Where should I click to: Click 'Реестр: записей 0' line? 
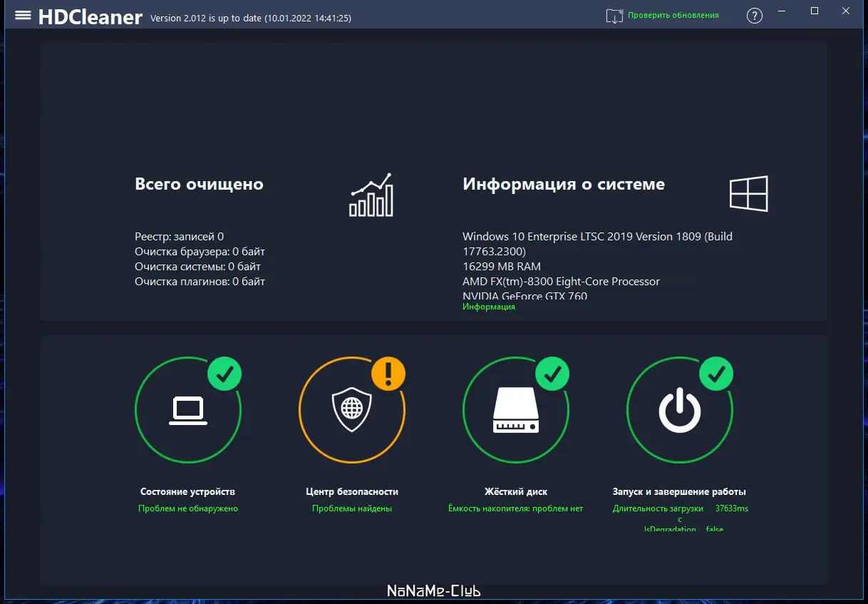pyautogui.click(x=179, y=236)
